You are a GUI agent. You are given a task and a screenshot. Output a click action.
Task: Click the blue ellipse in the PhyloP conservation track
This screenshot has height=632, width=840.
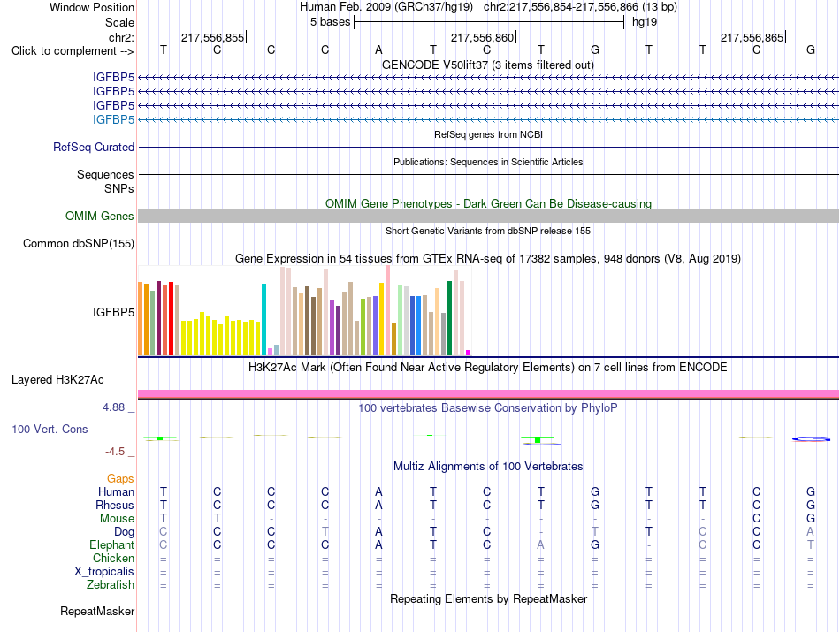811,439
